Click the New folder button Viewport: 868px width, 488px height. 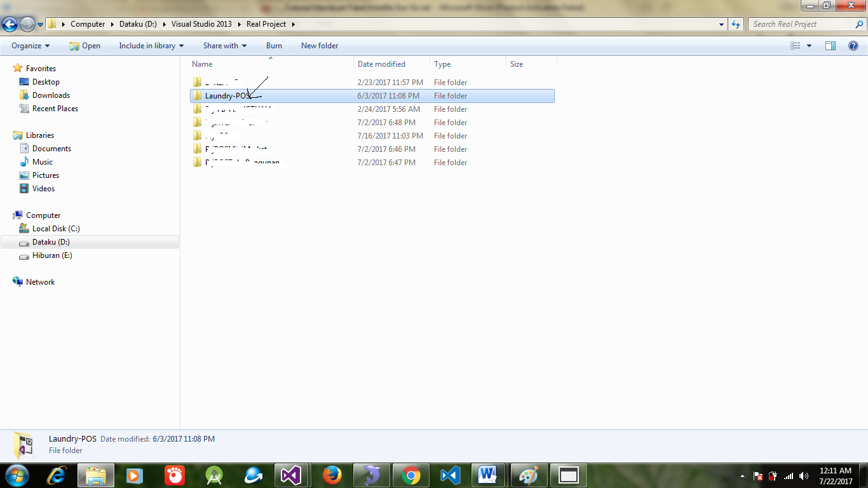click(319, 45)
